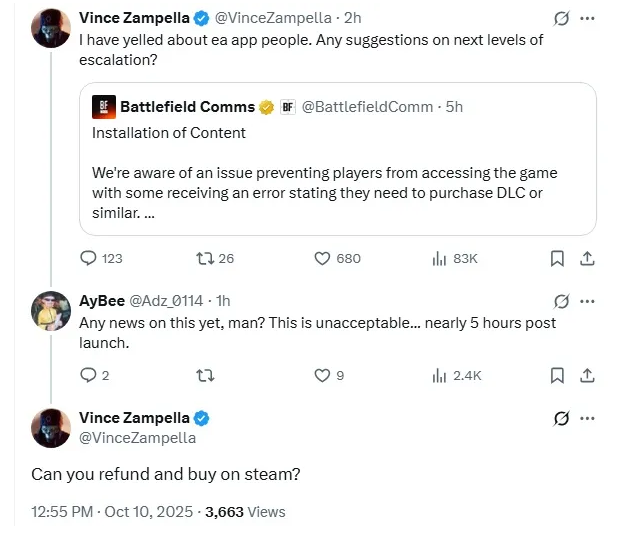
Task: Repost the tweet with 26 reposts
Action: tap(206, 258)
